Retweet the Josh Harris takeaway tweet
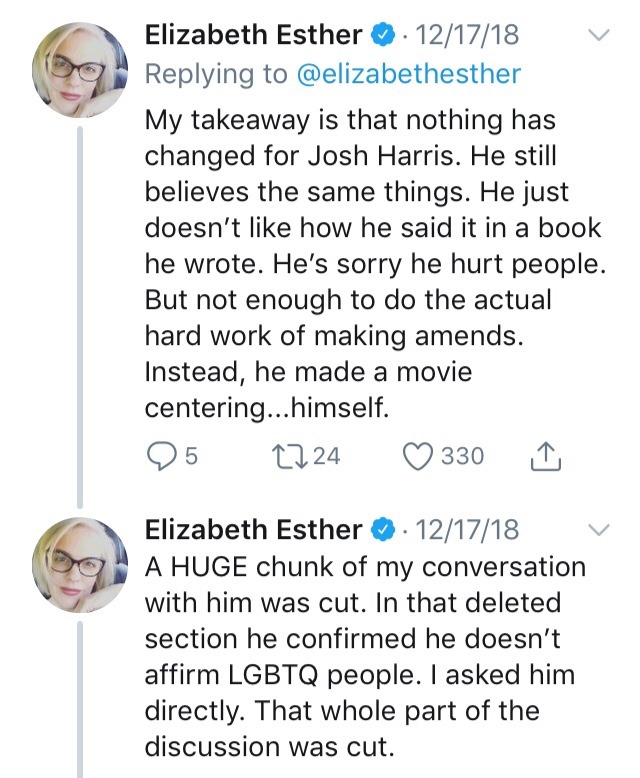 (x=289, y=457)
